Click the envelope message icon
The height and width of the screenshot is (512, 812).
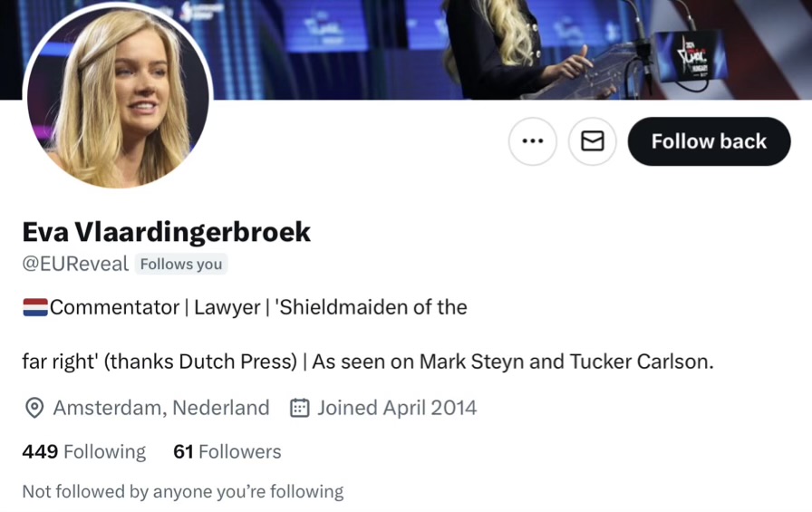click(593, 141)
